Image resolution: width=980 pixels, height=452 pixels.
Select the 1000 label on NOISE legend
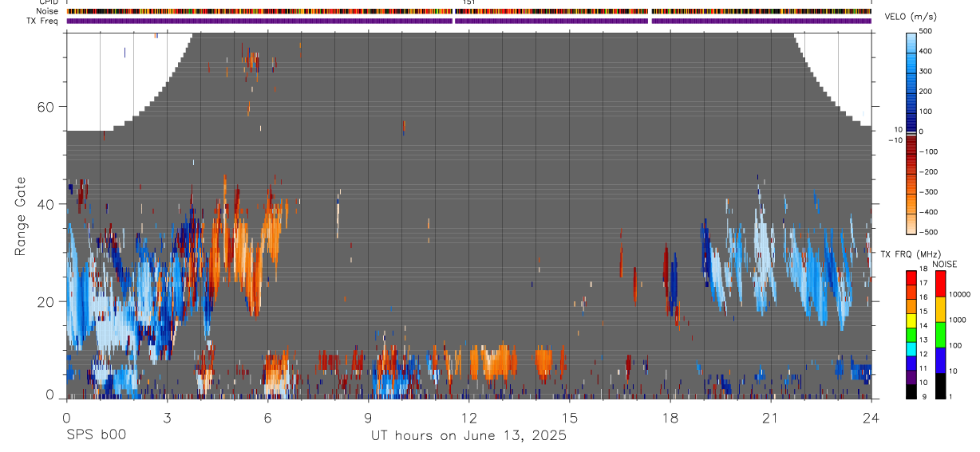pyautogui.click(x=958, y=320)
